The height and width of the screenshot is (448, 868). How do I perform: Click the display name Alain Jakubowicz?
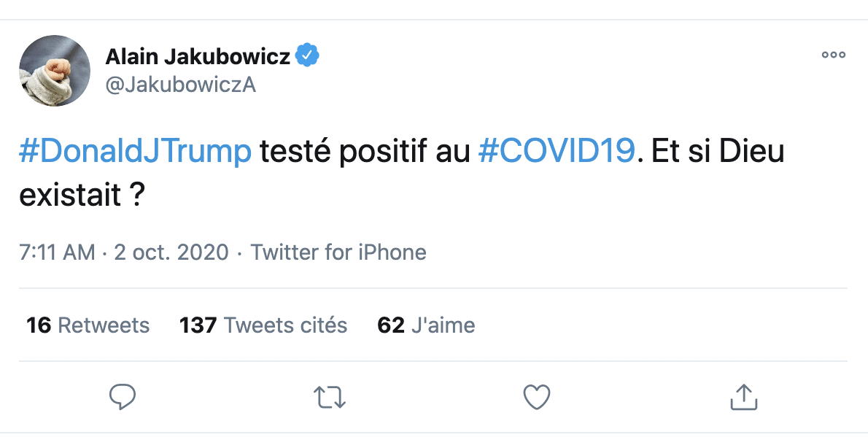tap(198, 56)
